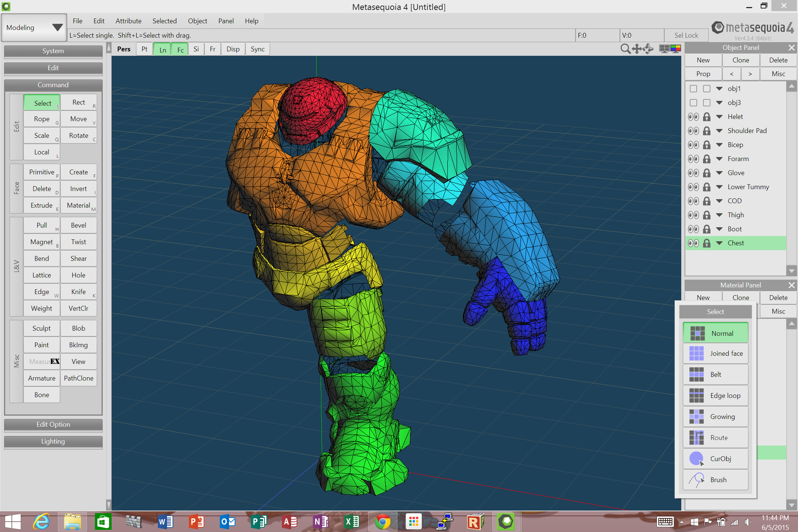This screenshot has width=798, height=532.
Task: Choose Growing selection mode
Action: 716,417
